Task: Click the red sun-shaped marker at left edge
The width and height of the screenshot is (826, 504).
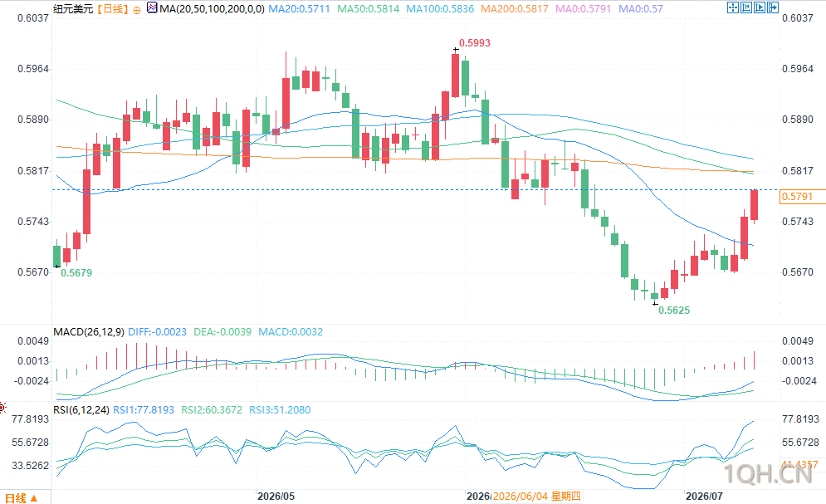Action: (x=2, y=407)
